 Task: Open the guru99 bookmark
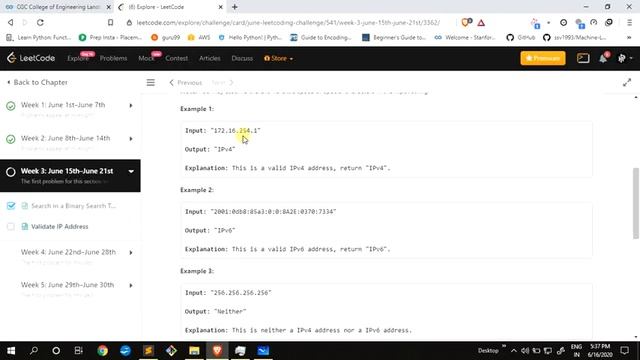166,38
